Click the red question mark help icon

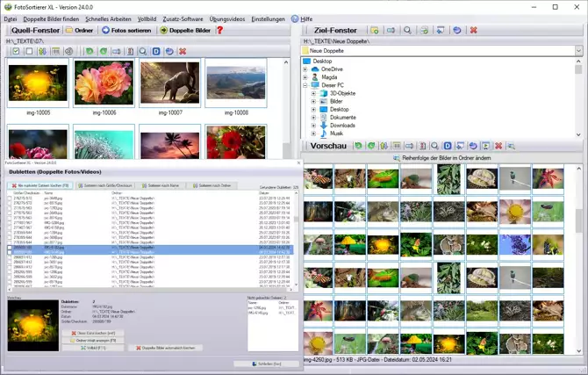click(x=220, y=30)
